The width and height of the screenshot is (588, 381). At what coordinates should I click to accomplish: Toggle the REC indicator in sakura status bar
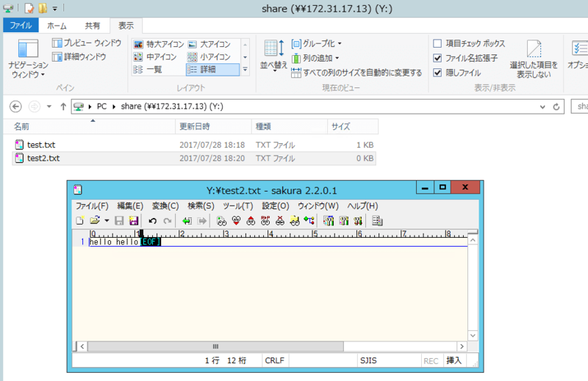[431, 360]
